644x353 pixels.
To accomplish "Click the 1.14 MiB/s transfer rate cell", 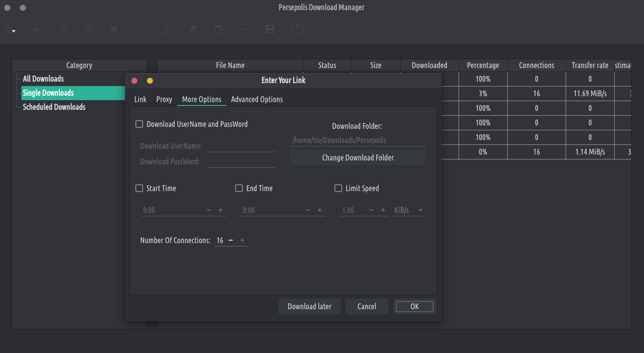I will [590, 152].
